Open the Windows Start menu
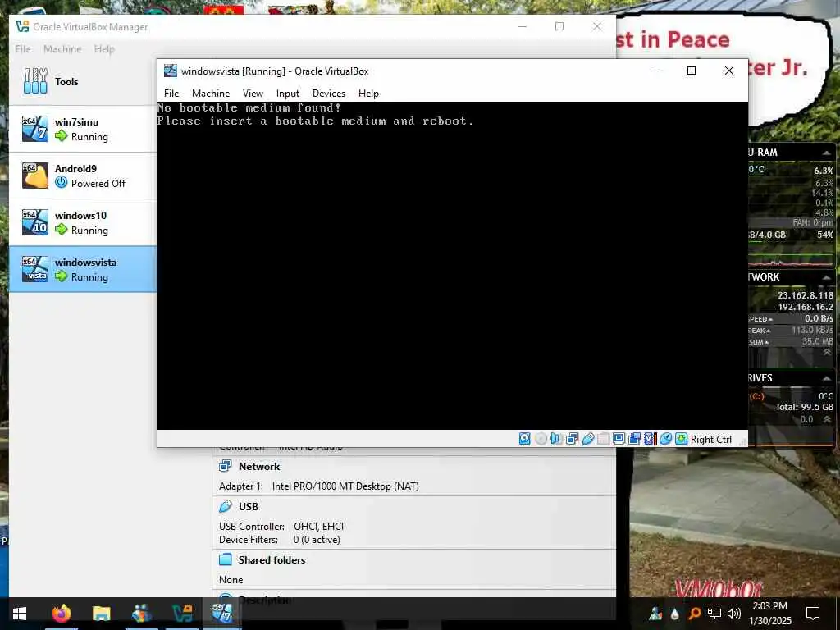This screenshot has width=840, height=630. pos(20,614)
